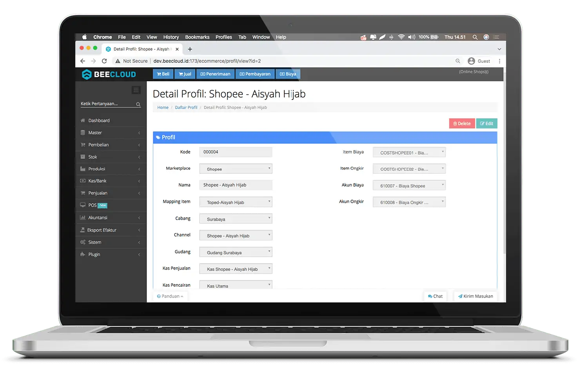Image resolution: width=588 pixels, height=375 pixels.
Task: Click the red Delete button
Action: tap(462, 124)
